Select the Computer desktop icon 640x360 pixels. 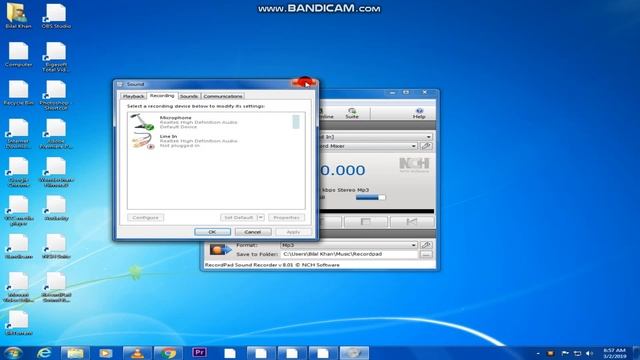[x=18, y=55]
